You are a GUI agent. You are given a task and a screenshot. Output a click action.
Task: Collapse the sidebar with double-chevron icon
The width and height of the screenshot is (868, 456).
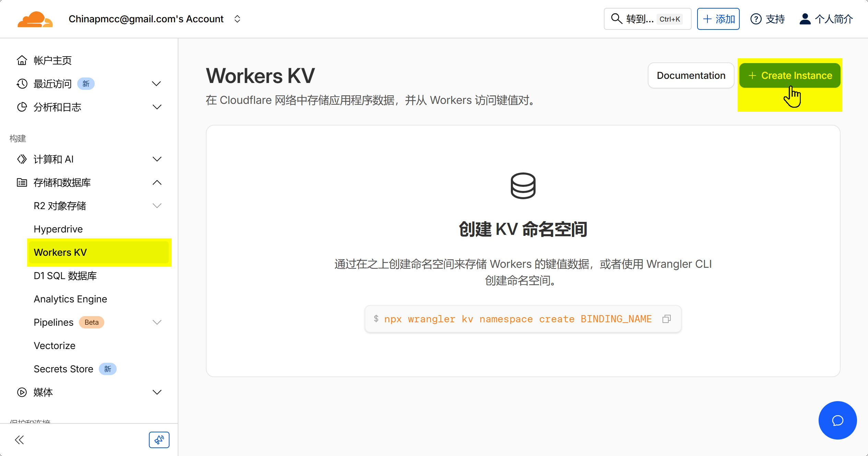point(20,440)
